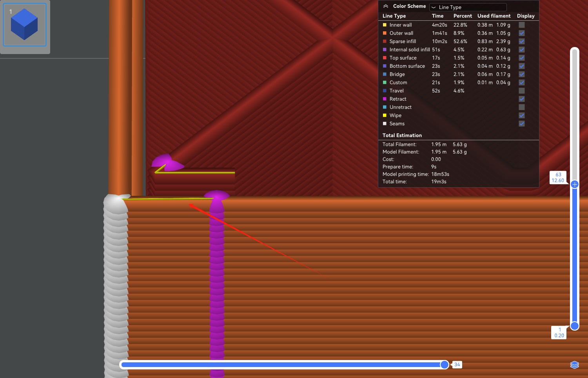
Task: Click the lower handle of the vertical layer slider
Action: coord(575,326)
